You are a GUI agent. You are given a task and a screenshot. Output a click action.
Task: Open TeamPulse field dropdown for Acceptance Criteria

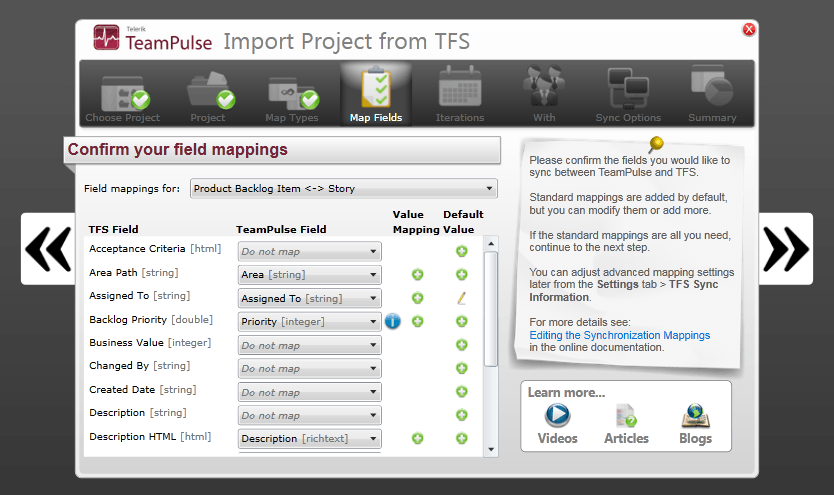pyautogui.click(x=310, y=251)
